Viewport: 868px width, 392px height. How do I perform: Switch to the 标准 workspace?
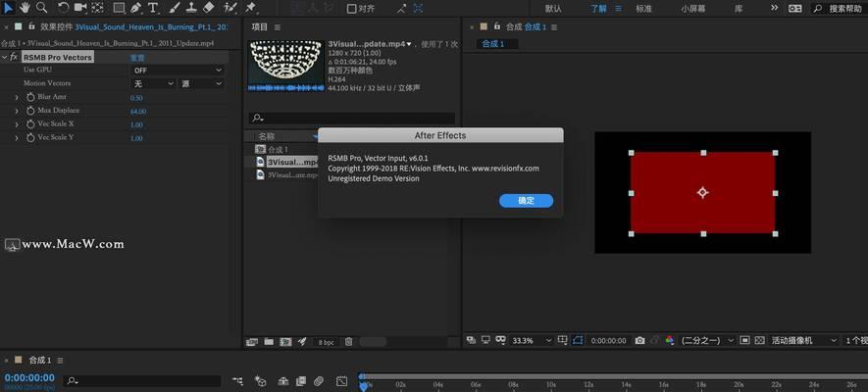click(643, 9)
